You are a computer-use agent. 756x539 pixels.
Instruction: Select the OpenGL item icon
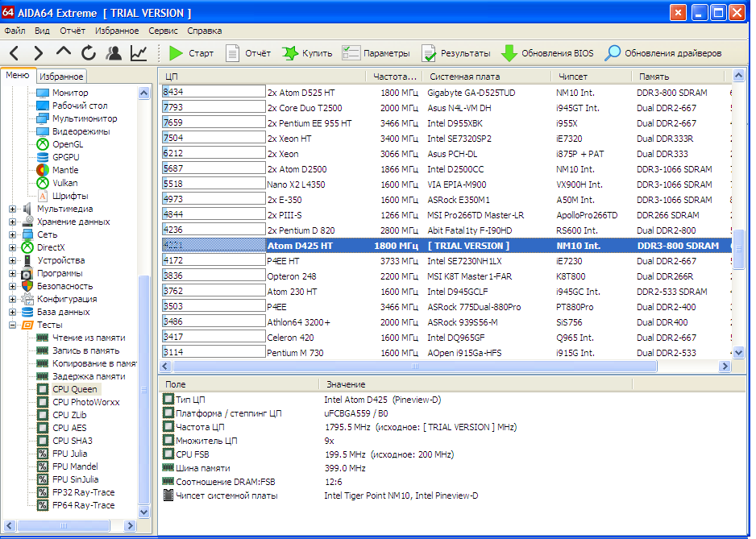tap(43, 144)
